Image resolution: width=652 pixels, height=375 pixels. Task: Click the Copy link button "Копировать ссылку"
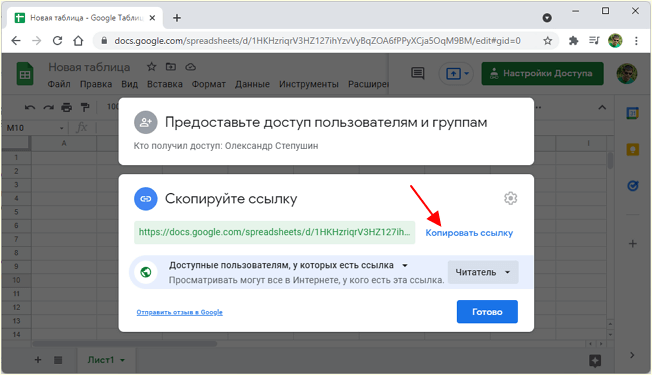point(469,233)
